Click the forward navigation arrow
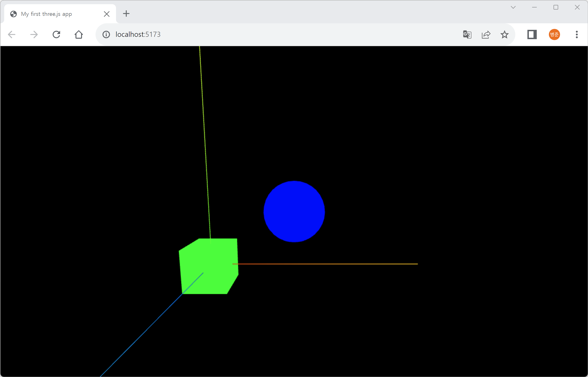 point(34,34)
